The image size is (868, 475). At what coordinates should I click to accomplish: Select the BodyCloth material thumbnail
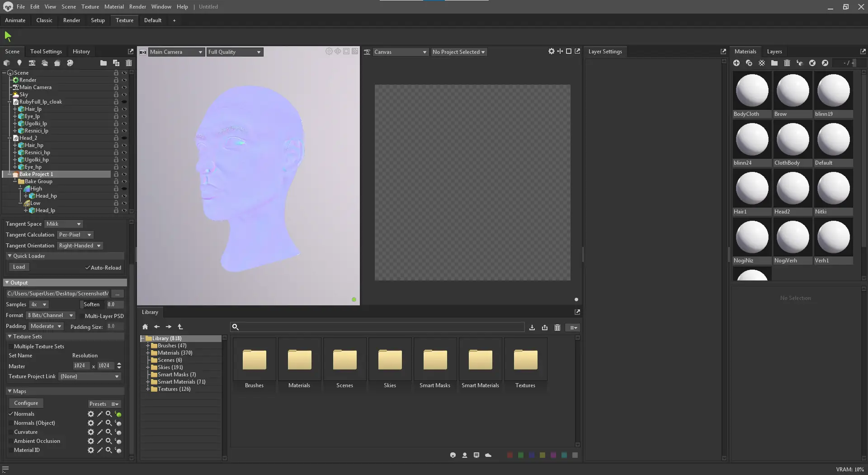[x=752, y=91]
